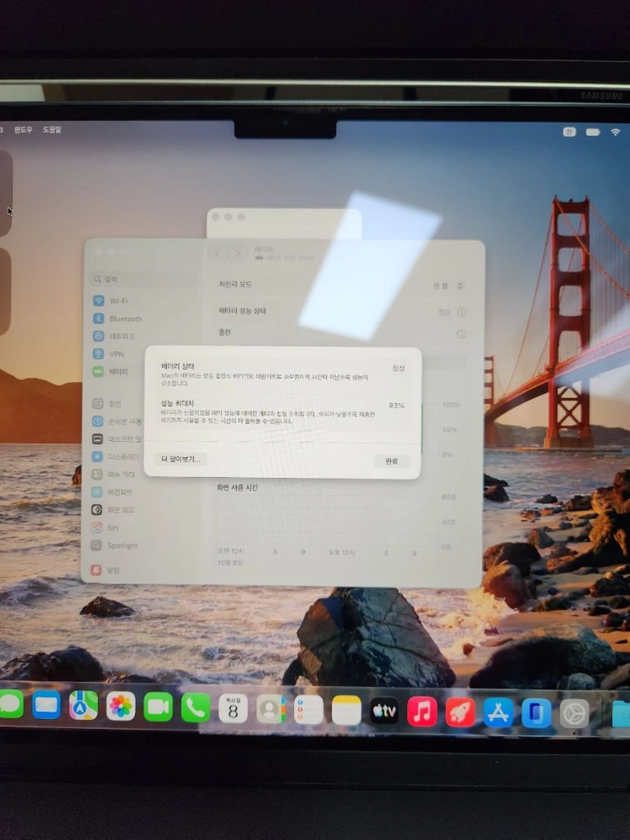Open Apple TV from the Dock

[x=384, y=711]
